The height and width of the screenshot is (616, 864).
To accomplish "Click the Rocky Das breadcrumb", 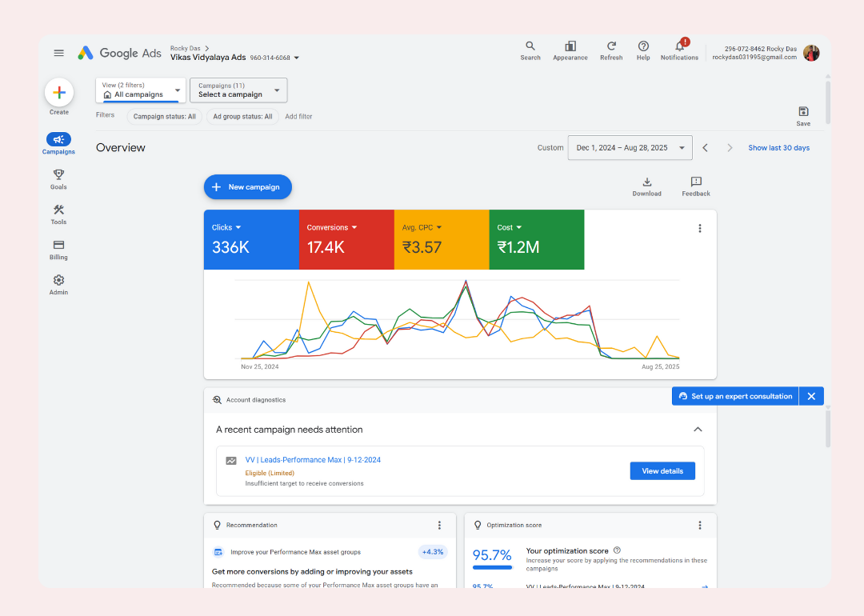I will pyautogui.click(x=185, y=49).
